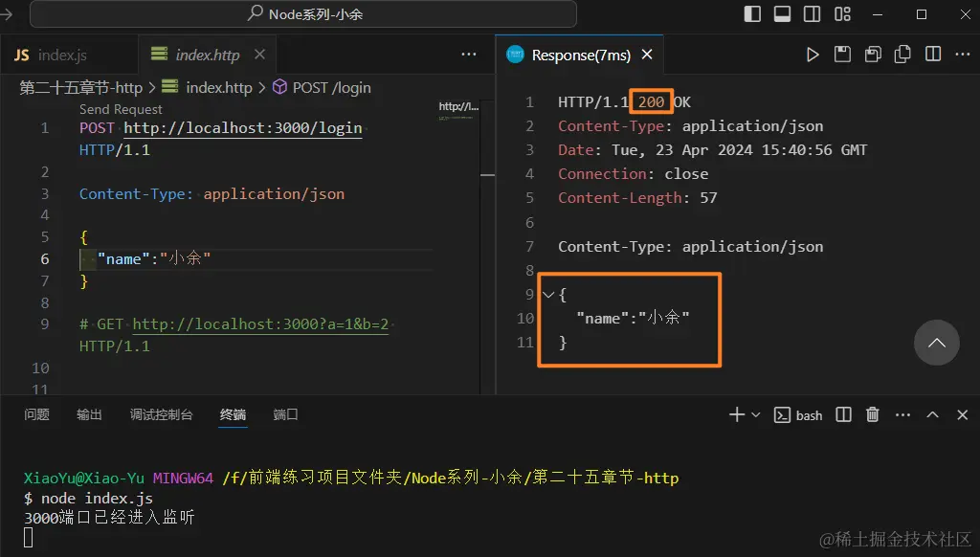This screenshot has height=557, width=980.
Task: Minimize the VS Code window
Action: click(878, 13)
